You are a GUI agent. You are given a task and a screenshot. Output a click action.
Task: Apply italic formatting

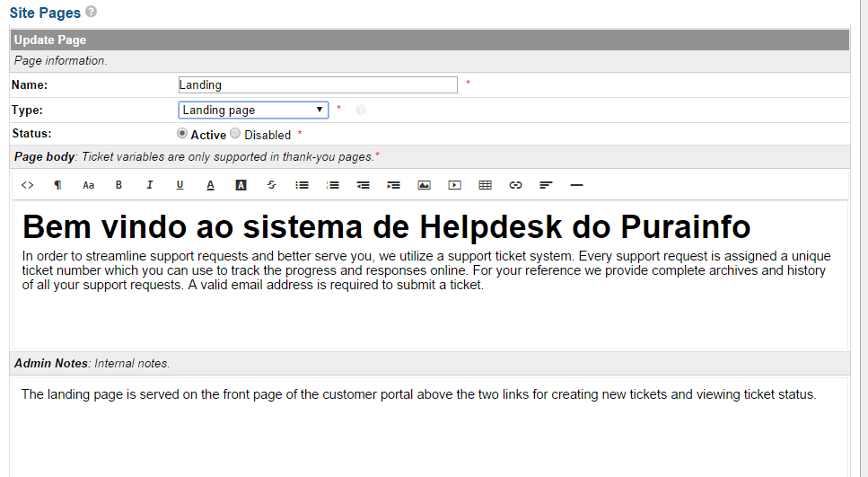[x=149, y=185]
